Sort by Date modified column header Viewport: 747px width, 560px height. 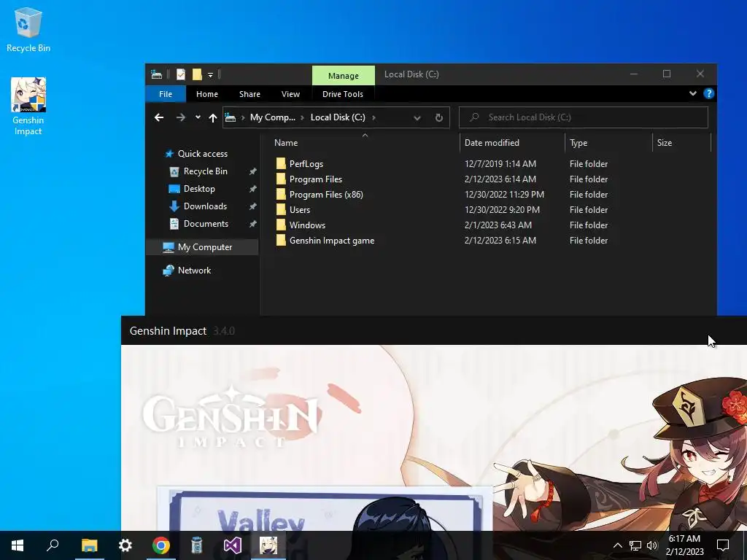(x=492, y=143)
